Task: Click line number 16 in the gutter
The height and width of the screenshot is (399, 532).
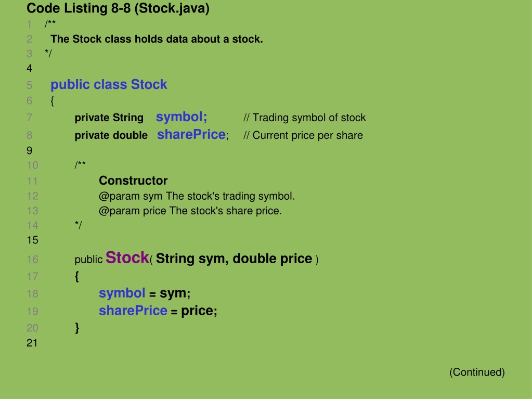Action: 33,260
